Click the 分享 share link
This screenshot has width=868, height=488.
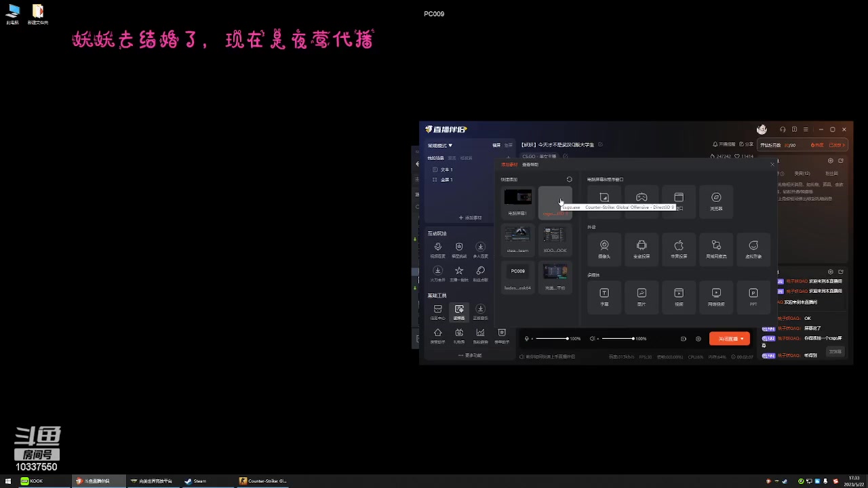pos(746,144)
